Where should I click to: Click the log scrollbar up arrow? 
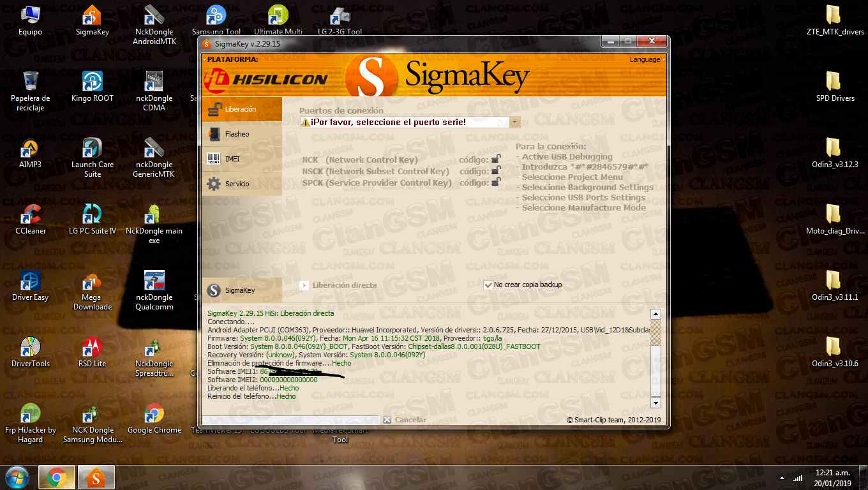tap(655, 315)
